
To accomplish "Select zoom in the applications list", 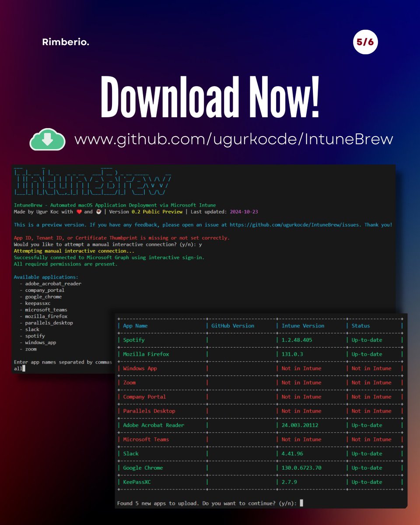I will point(31,349).
